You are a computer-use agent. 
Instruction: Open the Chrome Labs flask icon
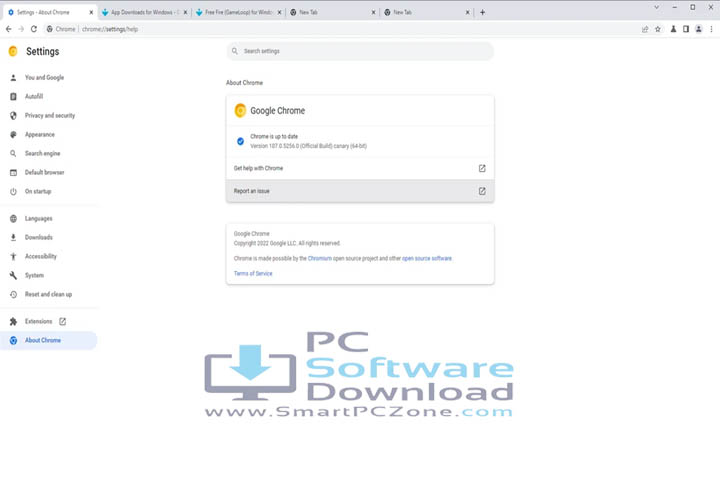tap(673, 29)
